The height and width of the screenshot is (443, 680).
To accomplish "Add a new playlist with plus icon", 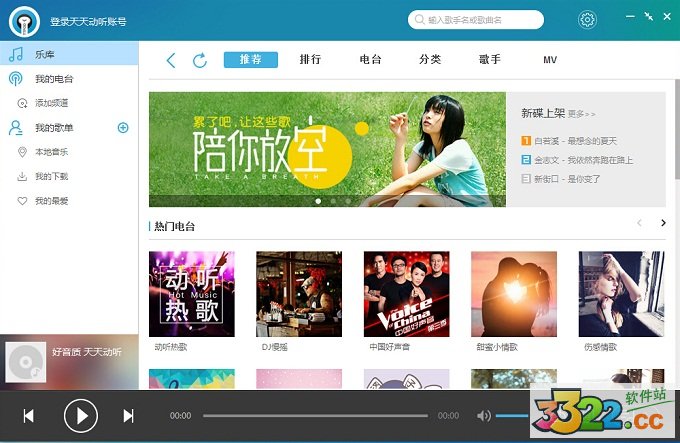I will pyautogui.click(x=123, y=127).
